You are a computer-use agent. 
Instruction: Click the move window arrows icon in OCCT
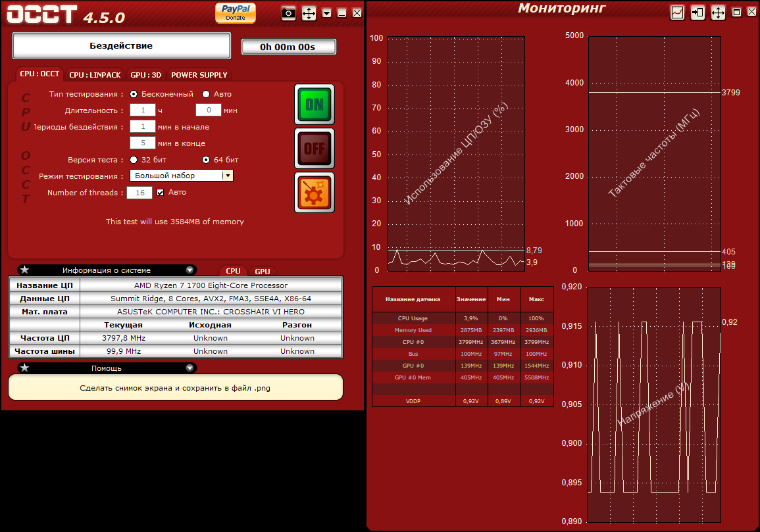[x=309, y=13]
